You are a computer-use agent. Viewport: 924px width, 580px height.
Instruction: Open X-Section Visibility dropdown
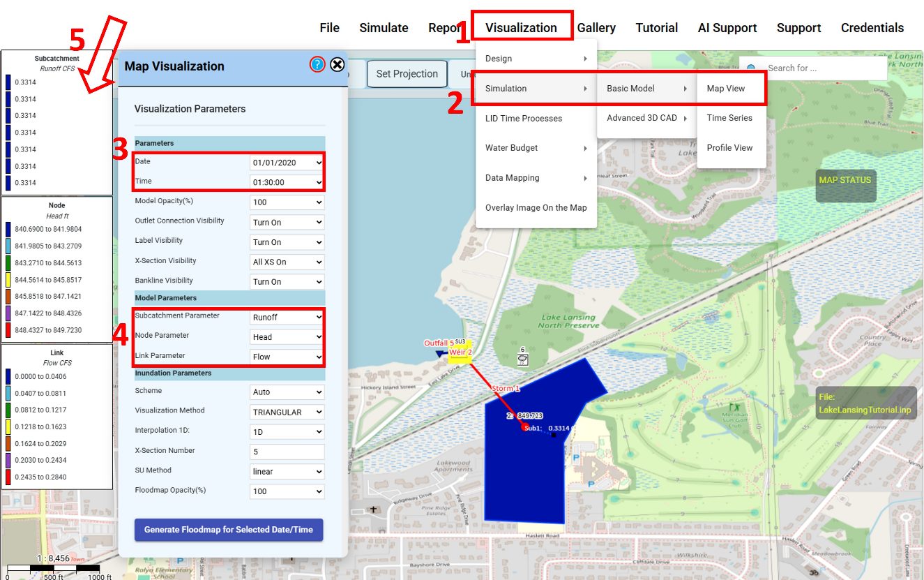coord(287,262)
